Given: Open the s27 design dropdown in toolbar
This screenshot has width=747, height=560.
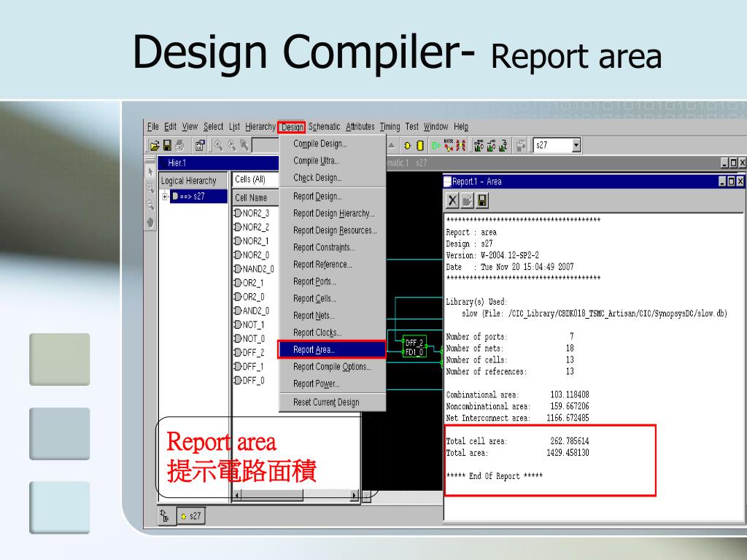Looking at the screenshot, I should coord(576,145).
